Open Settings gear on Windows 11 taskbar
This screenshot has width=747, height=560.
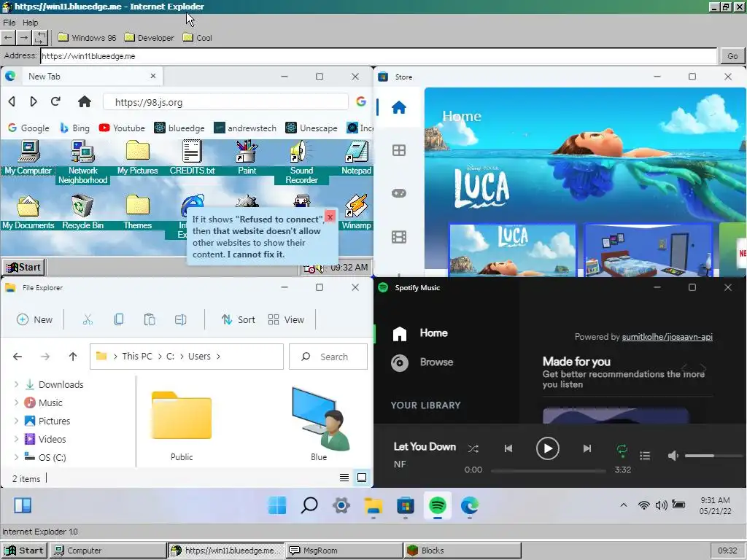click(x=341, y=505)
